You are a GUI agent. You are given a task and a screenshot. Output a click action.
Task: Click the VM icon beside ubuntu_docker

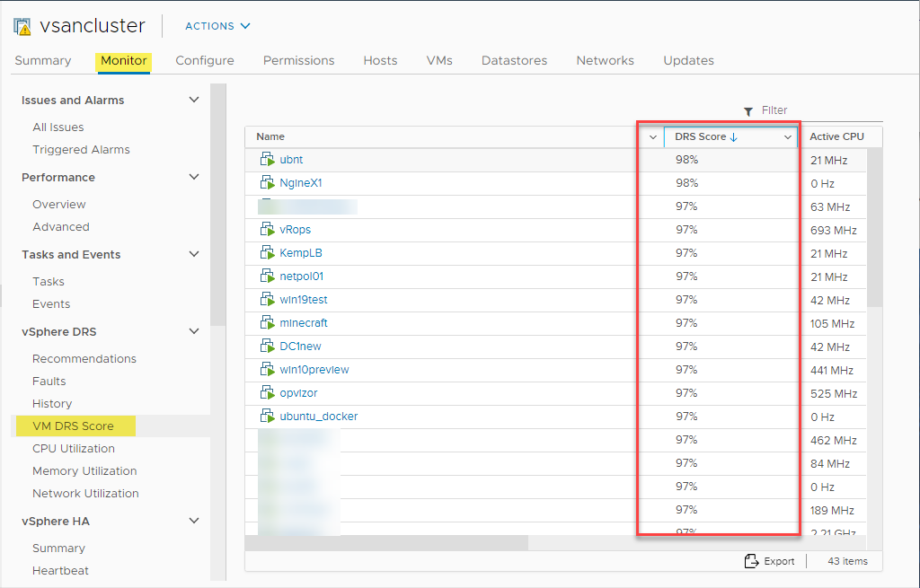pos(267,417)
